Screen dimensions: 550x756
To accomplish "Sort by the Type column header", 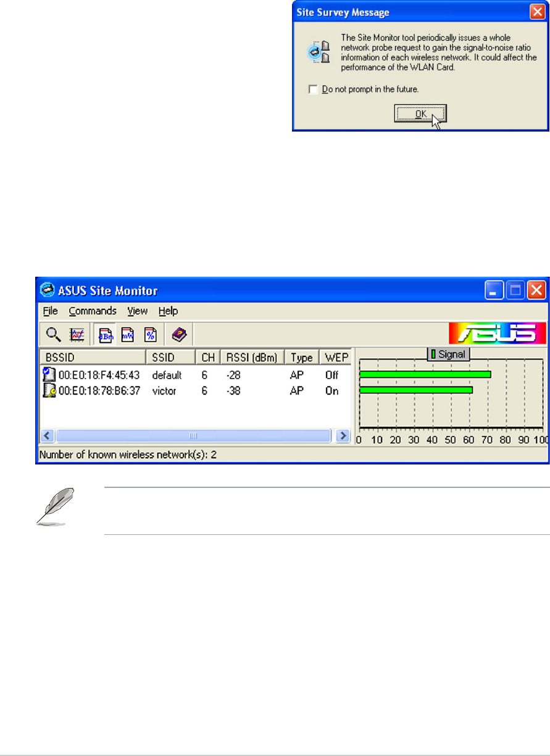I will click(x=302, y=357).
